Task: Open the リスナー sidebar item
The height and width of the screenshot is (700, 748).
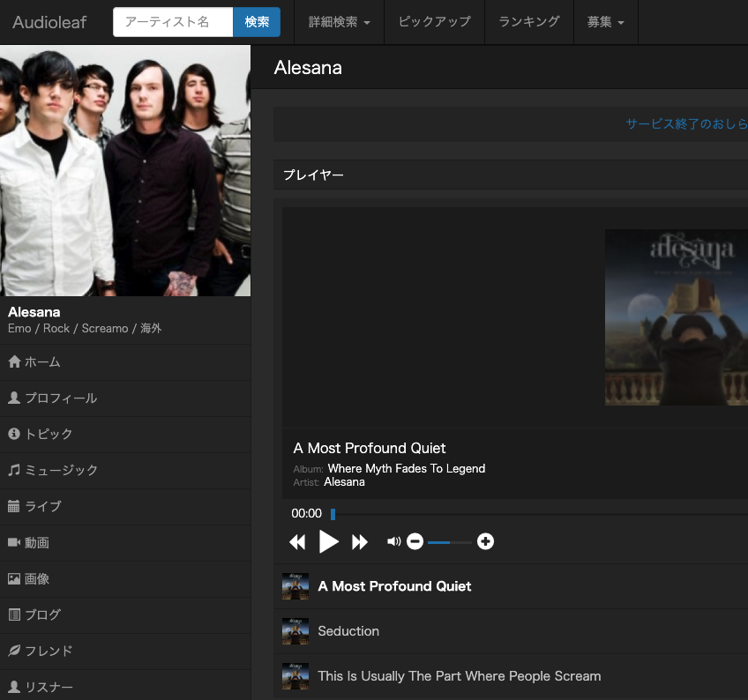Action: pos(125,685)
